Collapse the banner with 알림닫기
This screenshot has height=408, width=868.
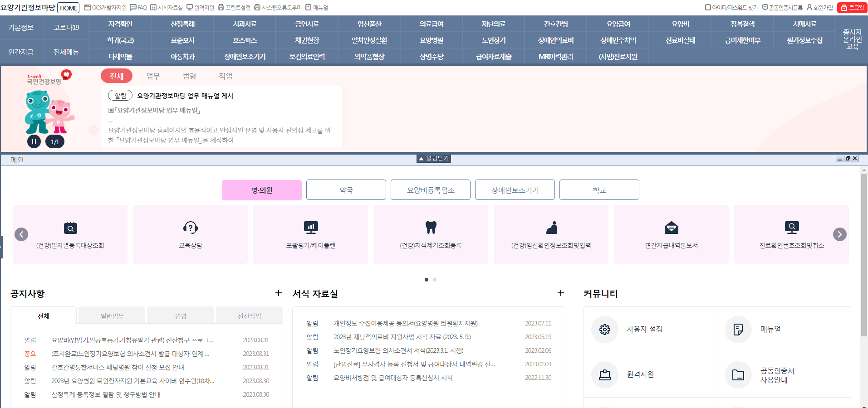(434, 158)
